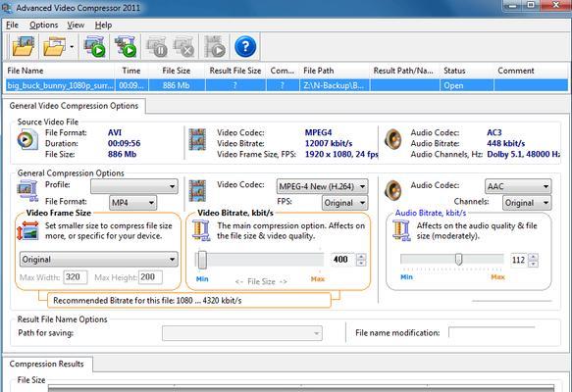Sort list by File Name column
Image resolution: width=572 pixels, height=392 pixels.
59,71
